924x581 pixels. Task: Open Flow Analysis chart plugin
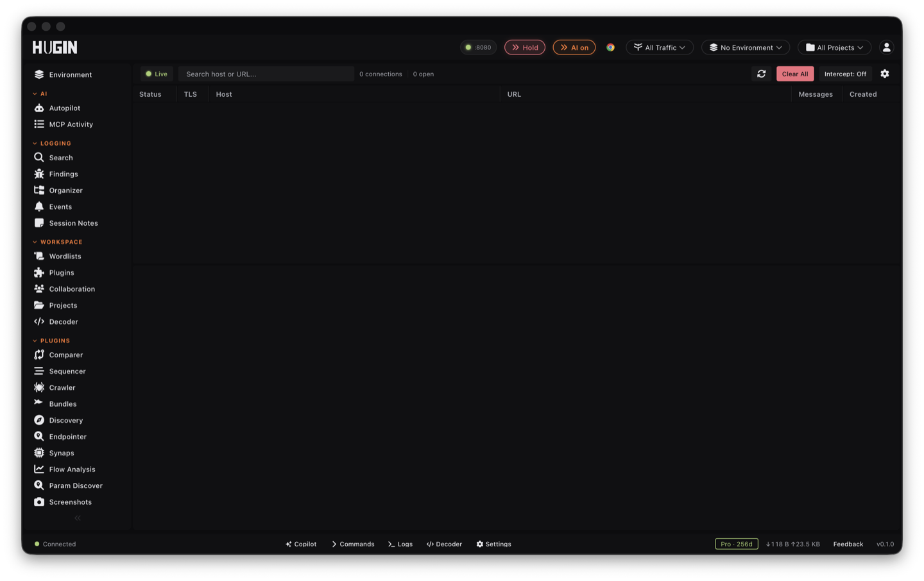pyautogui.click(x=65, y=469)
